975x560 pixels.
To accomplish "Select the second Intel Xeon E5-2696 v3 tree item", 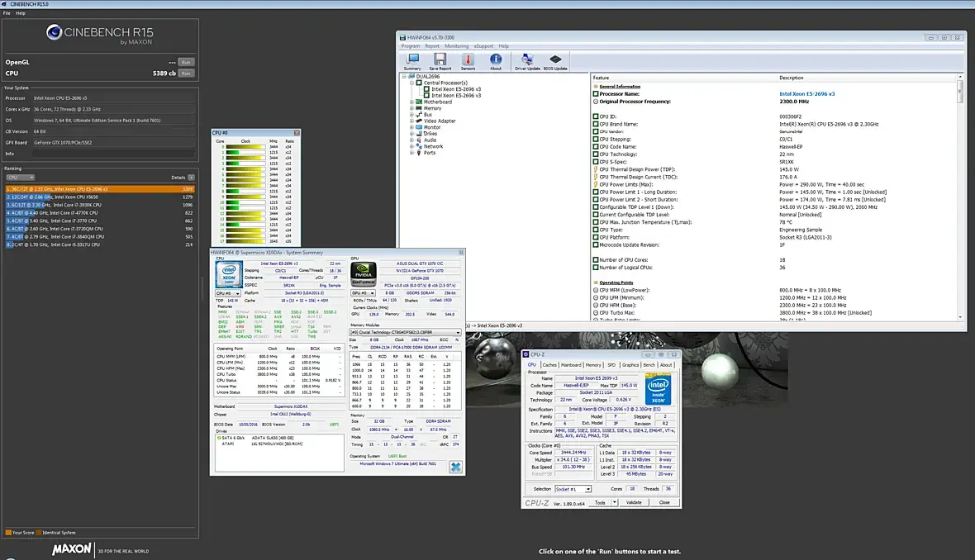I will click(x=455, y=96).
